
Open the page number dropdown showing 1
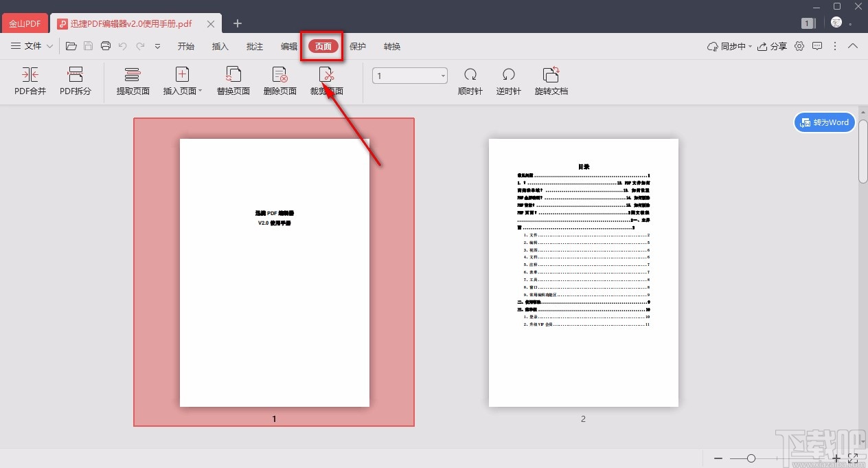[410, 76]
